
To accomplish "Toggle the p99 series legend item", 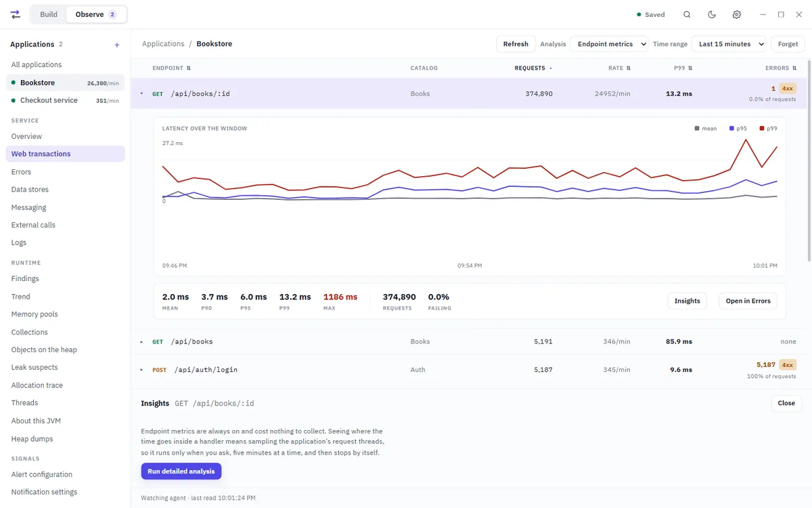I will click(x=769, y=128).
